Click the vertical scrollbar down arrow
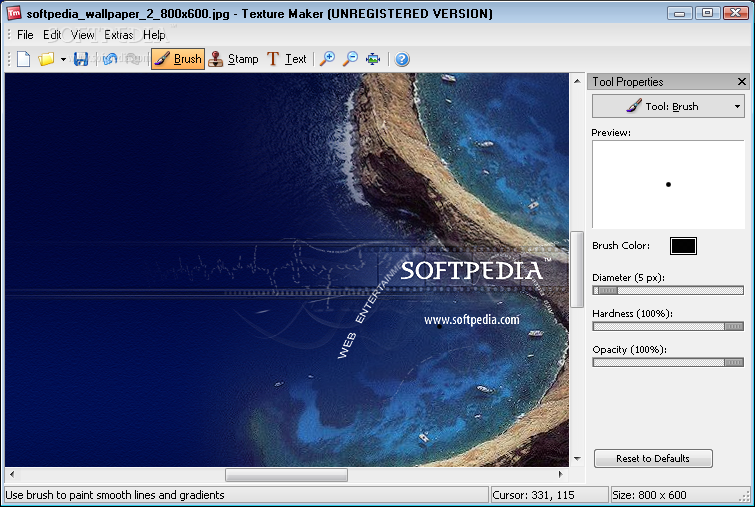 [x=577, y=459]
